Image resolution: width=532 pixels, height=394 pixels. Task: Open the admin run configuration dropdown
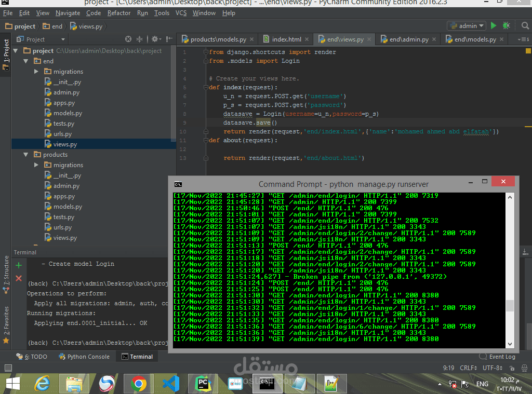466,25
